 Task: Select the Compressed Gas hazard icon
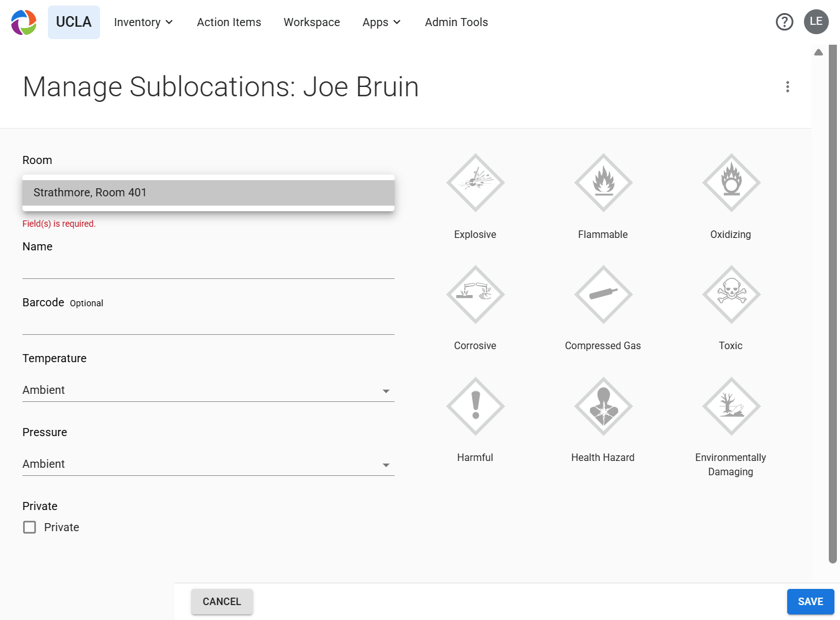pyautogui.click(x=603, y=294)
